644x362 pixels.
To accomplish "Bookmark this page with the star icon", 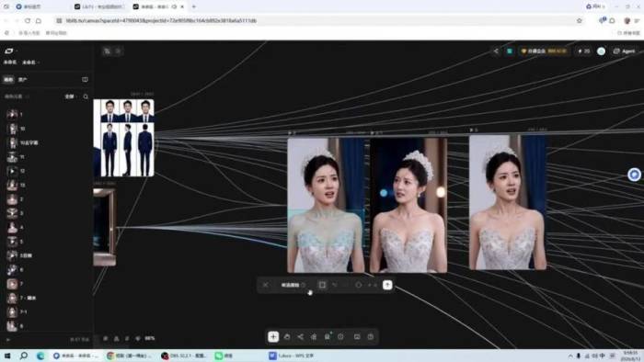I will click(x=580, y=20).
